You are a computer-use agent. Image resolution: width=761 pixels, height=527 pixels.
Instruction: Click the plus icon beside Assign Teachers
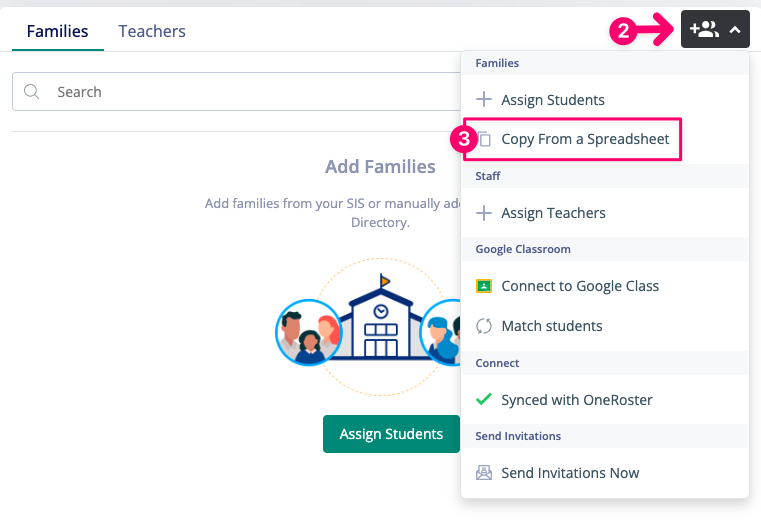pos(484,213)
